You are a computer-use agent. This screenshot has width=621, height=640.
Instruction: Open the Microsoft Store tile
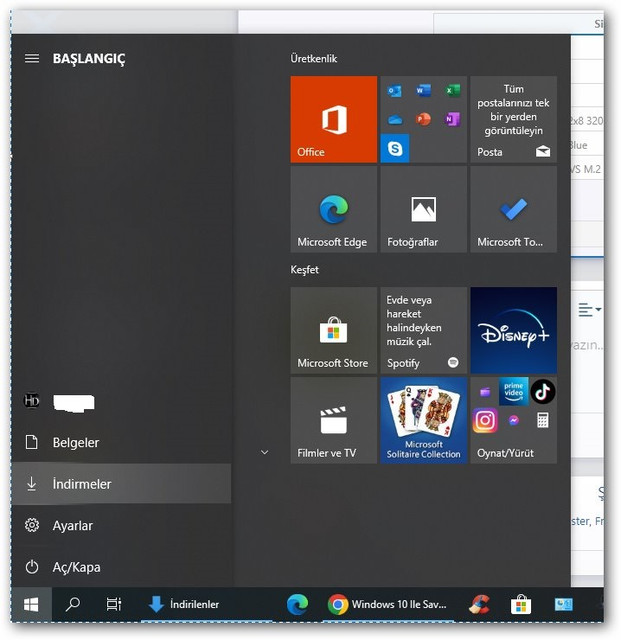334,330
